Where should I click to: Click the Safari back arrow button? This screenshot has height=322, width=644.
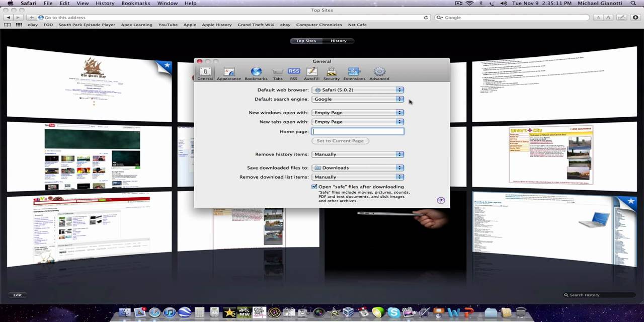point(8,18)
